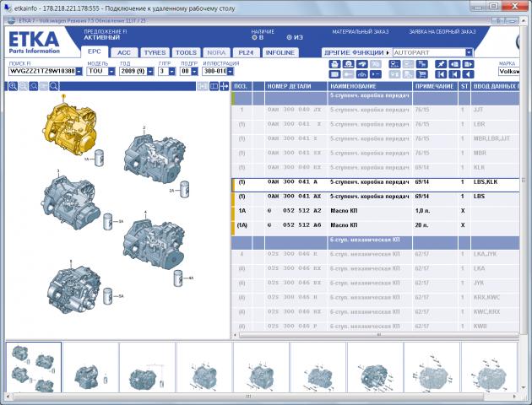532x405 pixels.
Task: Click МАТЕРИАЛЬНЫЙ ЗАКАЗ
Action: (361, 32)
